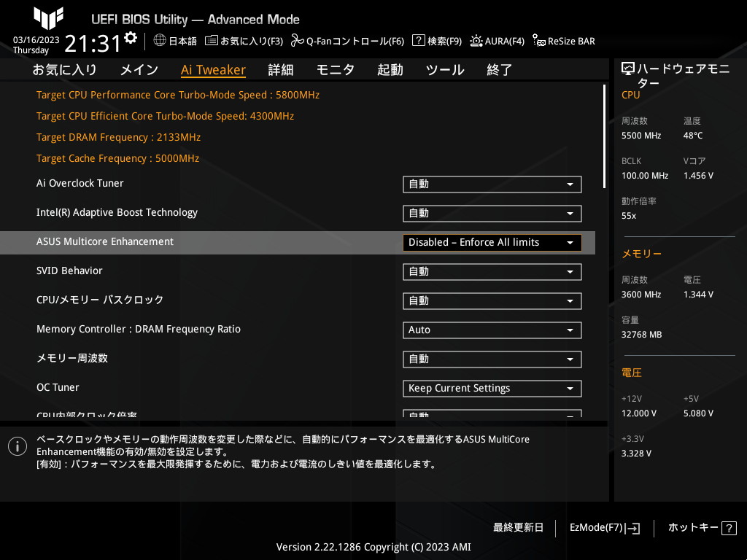
Task: Click +12V value 12.000 V
Action: click(639, 413)
